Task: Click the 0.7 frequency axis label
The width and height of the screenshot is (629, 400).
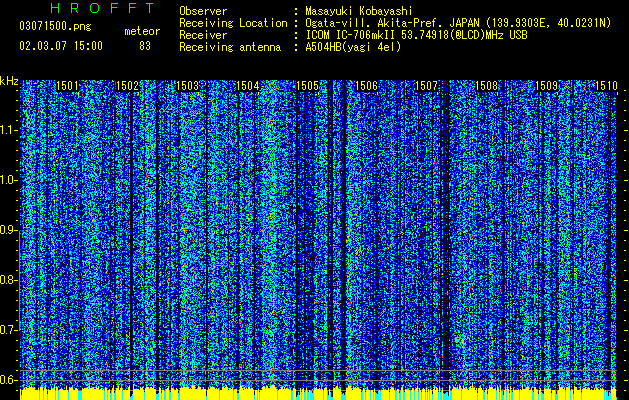Action: [x=8, y=330]
